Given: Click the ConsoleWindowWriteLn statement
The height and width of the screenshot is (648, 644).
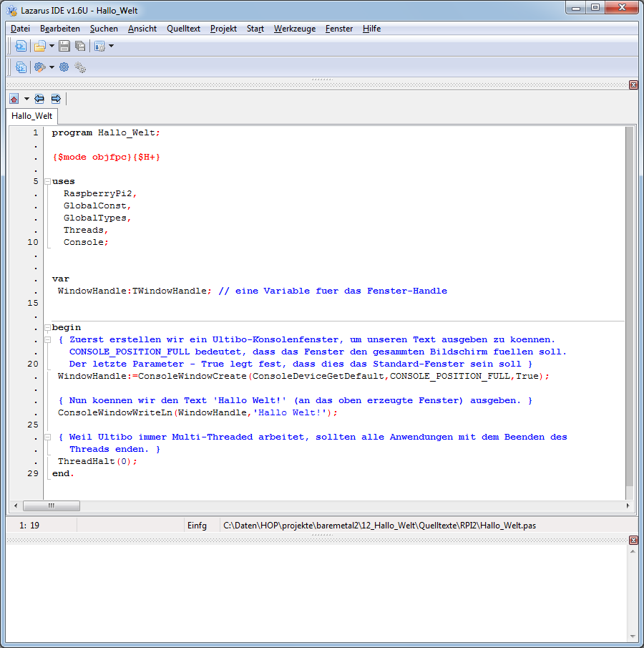Looking at the screenshot, I should (197, 413).
